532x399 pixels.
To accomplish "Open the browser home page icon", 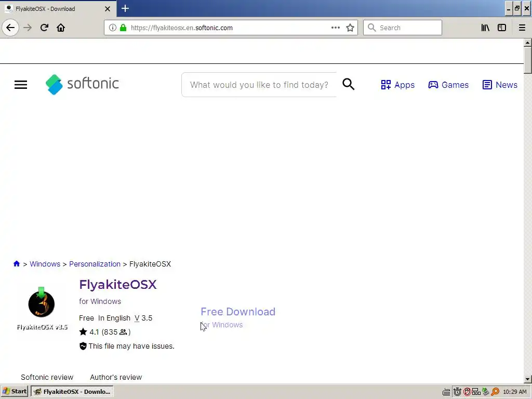I will [61, 28].
